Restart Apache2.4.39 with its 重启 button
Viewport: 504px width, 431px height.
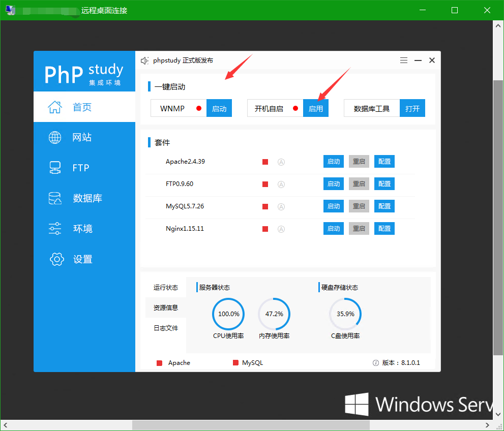click(359, 161)
